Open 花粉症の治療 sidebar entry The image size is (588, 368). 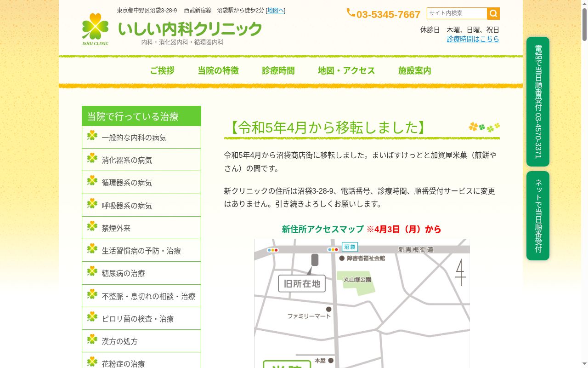coord(141,361)
